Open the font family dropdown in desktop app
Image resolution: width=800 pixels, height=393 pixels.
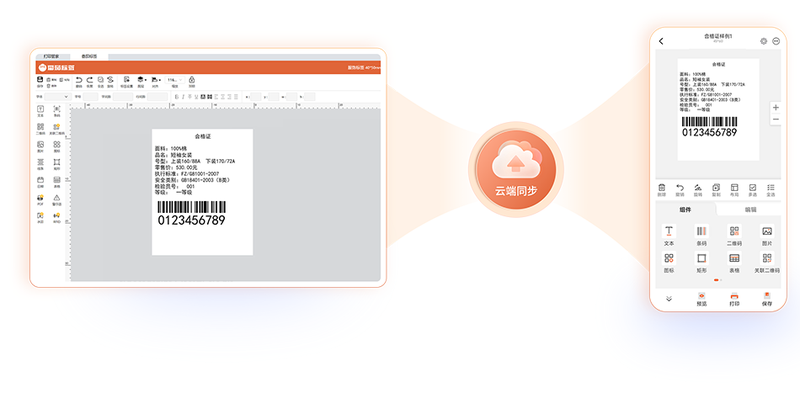click(57, 96)
